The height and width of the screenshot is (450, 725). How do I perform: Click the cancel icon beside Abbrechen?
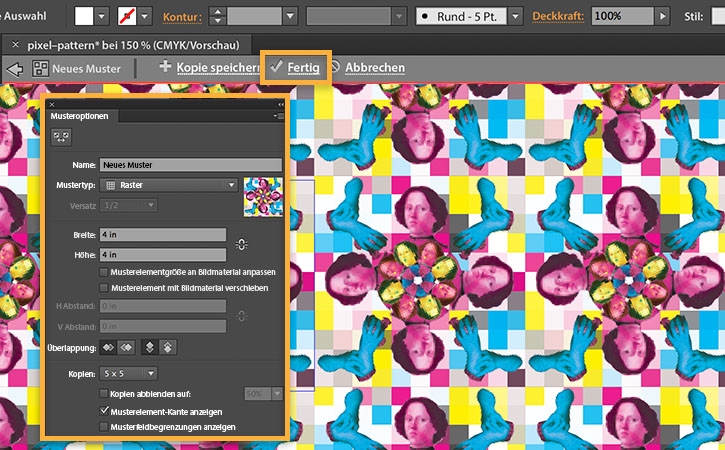(x=335, y=67)
